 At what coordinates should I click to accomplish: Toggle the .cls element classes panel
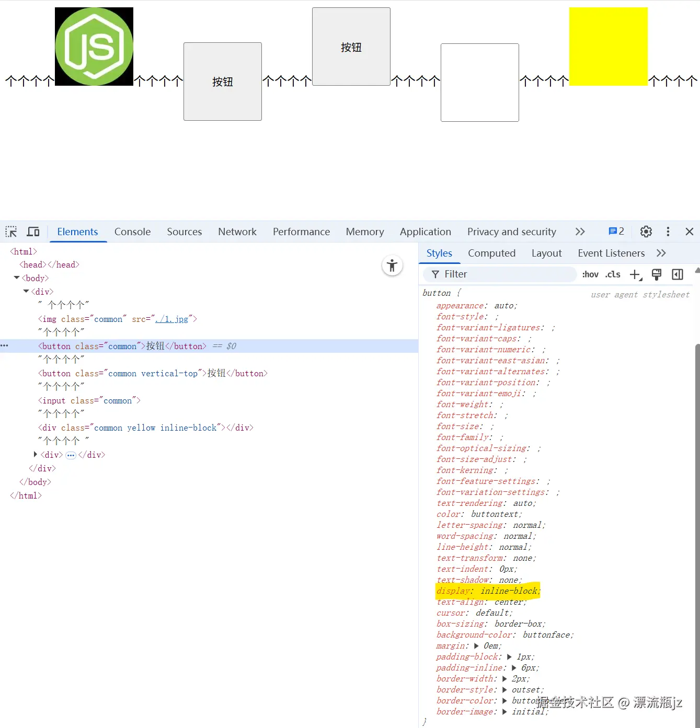pyautogui.click(x=613, y=274)
